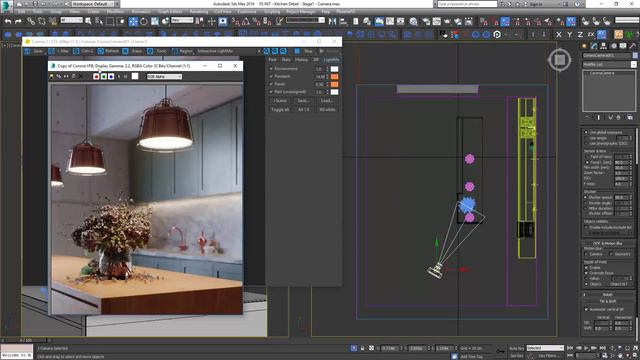Open the selection filter dropdown in toolbar
The image size is (640, 360).
pyautogui.click(x=71, y=20)
